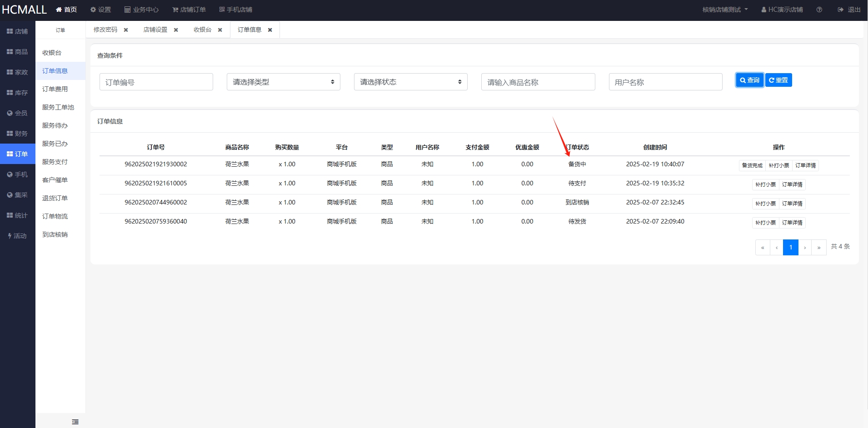The height and width of the screenshot is (428, 868).
Task: Open 设置 in the top navigation
Action: click(x=100, y=10)
